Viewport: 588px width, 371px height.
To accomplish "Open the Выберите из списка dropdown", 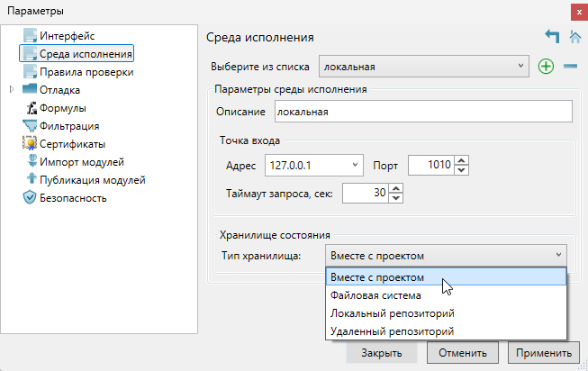I will click(520, 66).
